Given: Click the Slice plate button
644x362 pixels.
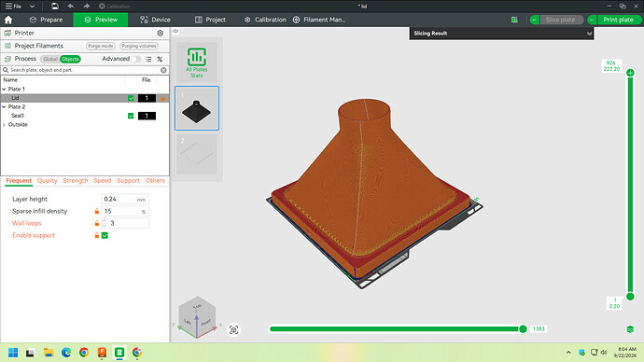Looking at the screenshot, I should [561, 20].
